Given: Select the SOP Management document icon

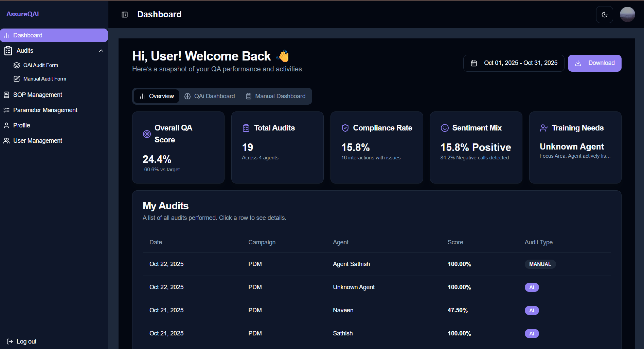Looking at the screenshot, I should [x=6, y=94].
